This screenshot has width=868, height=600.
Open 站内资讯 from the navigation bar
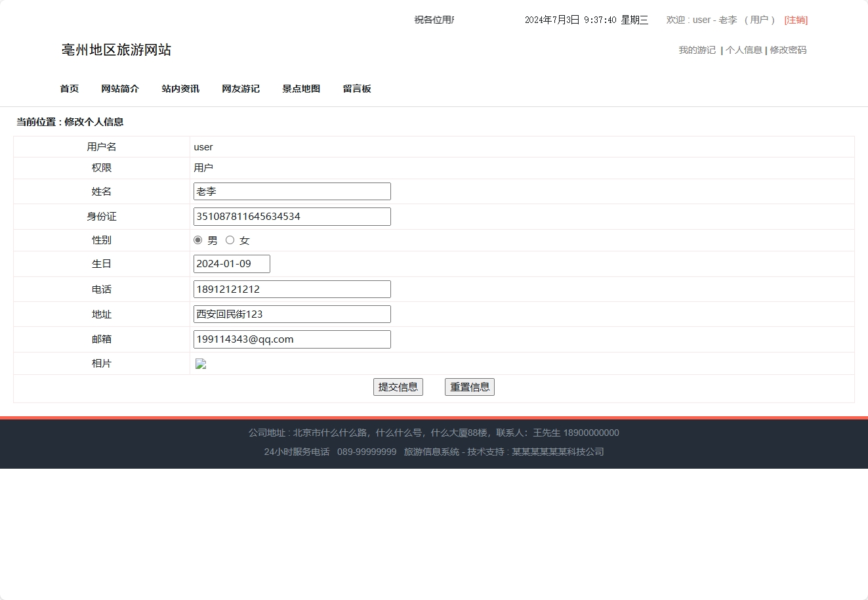click(180, 89)
